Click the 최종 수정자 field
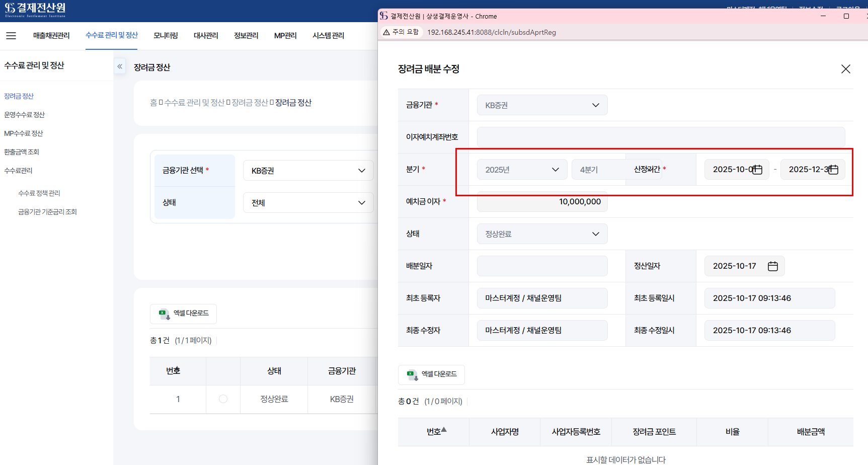 pos(542,331)
